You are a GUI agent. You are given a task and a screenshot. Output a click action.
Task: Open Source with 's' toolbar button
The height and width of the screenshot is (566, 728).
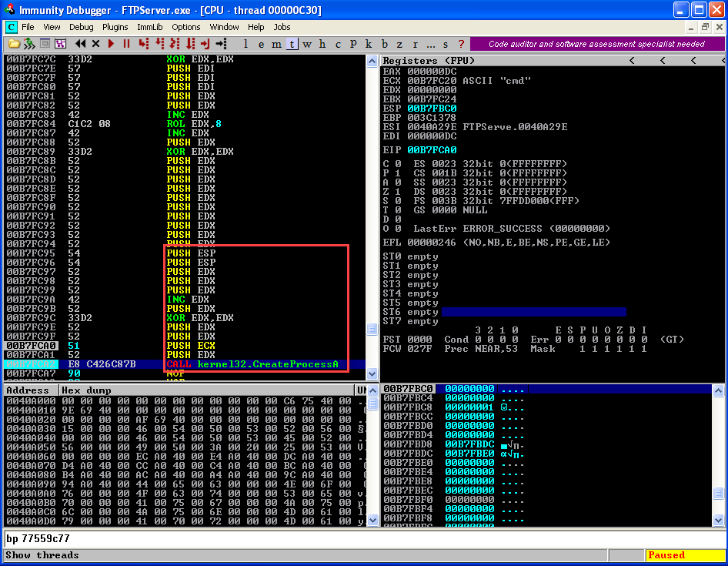446,44
